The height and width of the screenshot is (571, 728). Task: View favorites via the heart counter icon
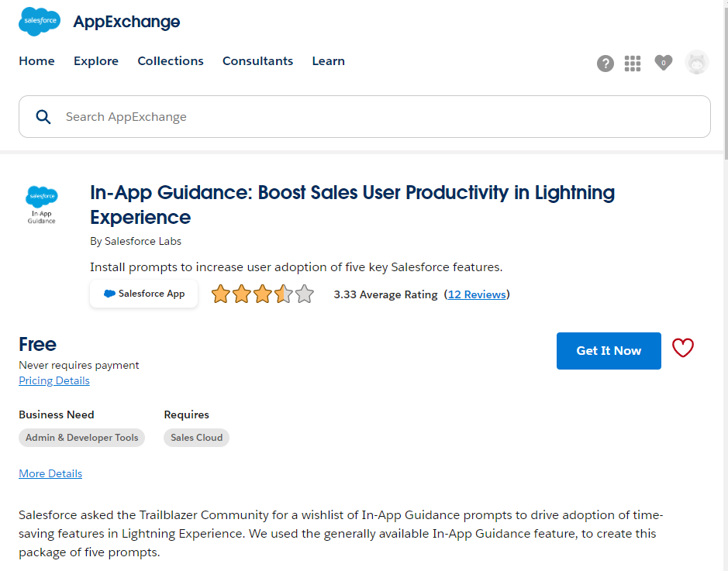663,63
